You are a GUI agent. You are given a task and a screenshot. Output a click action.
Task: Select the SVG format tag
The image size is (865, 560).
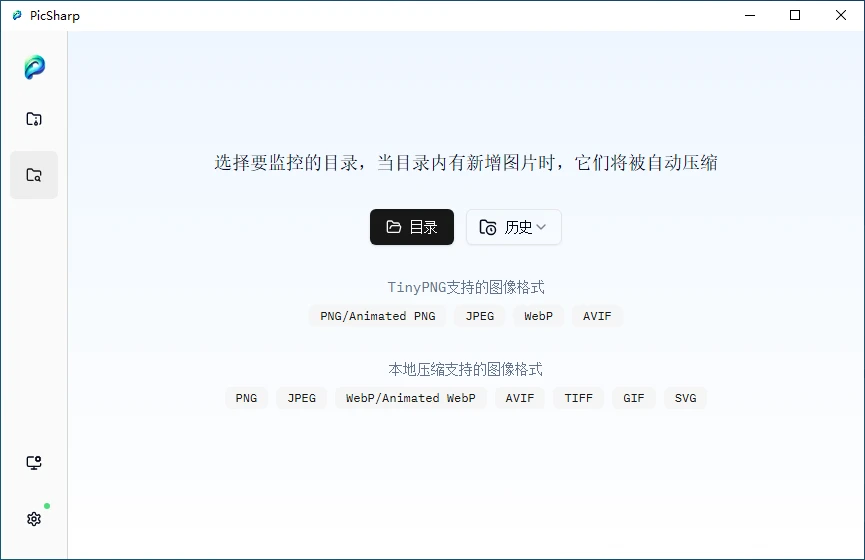(685, 398)
